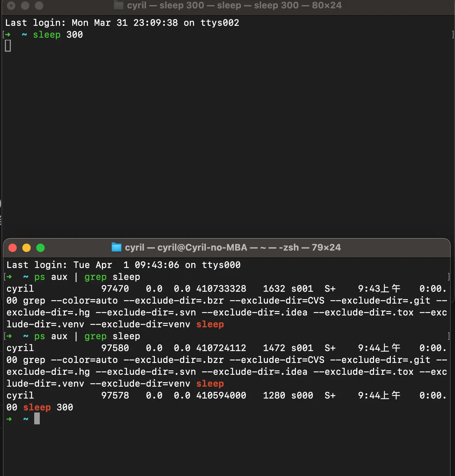Close the zsh terminal window with red button
This screenshot has height=476, width=455.
[x=13, y=248]
